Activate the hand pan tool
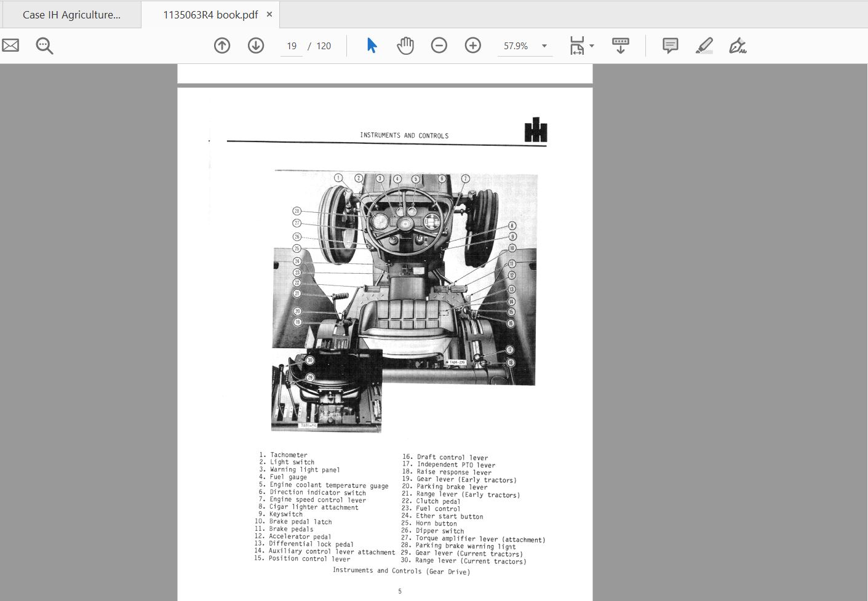Viewport: 868px width, 601px height. click(x=405, y=46)
